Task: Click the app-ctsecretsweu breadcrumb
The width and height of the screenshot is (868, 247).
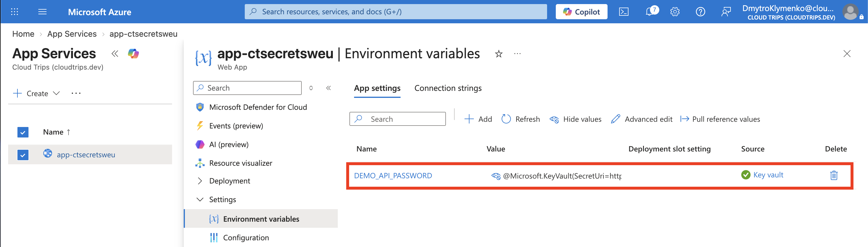Action: (x=143, y=34)
